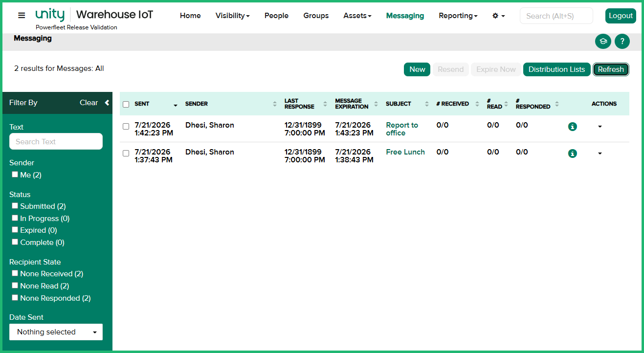Toggle the select all messages checkbox
The width and height of the screenshot is (644, 353).
point(126,104)
